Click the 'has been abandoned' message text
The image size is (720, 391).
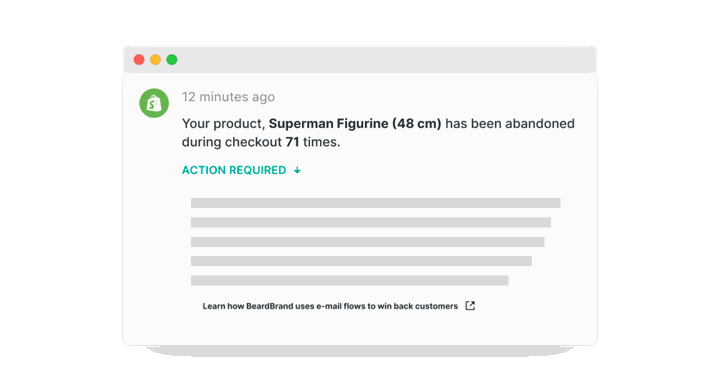510,124
